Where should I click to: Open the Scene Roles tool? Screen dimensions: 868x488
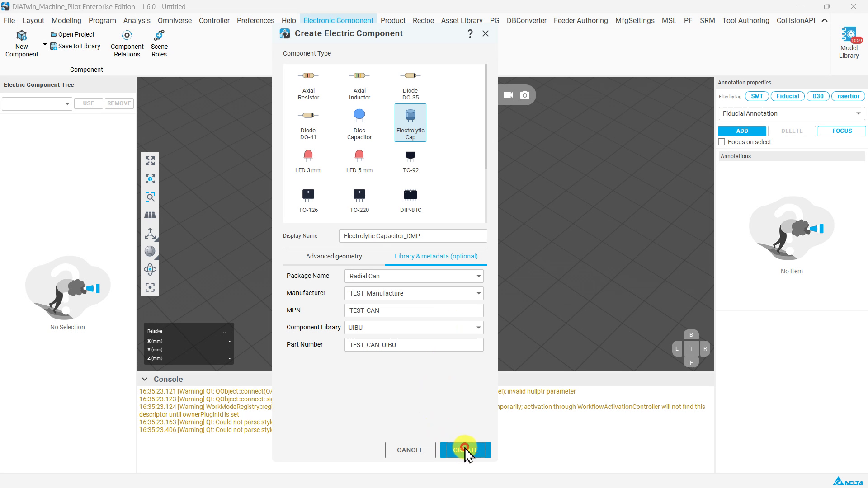[x=159, y=44]
